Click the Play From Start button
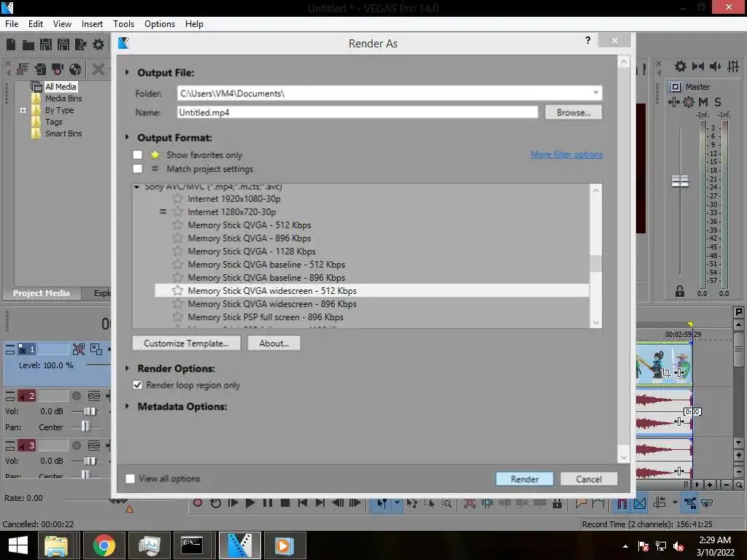The height and width of the screenshot is (560, 747). click(233, 503)
